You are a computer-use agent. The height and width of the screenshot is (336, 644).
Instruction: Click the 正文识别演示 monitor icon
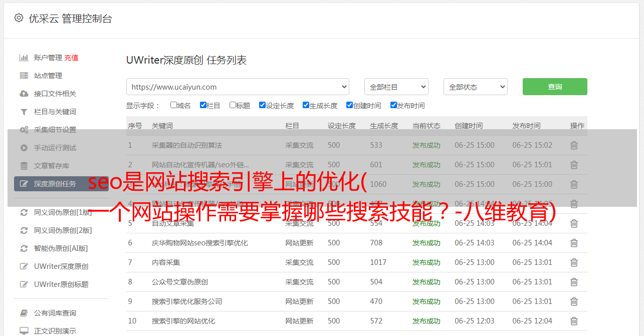(24, 331)
